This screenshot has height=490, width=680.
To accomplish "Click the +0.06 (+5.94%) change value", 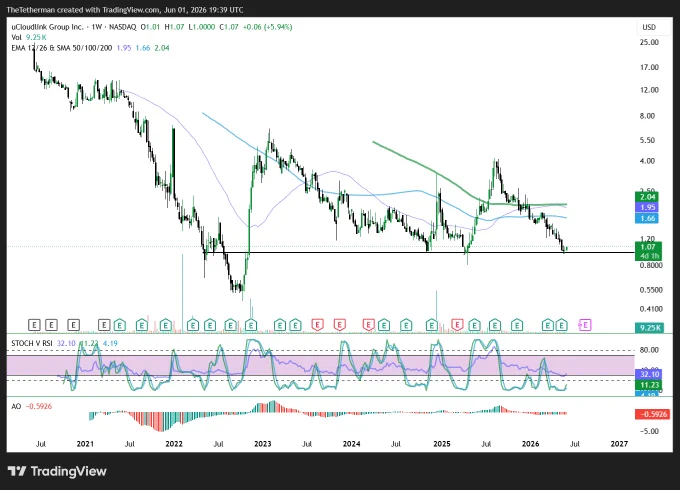I will (x=268, y=27).
